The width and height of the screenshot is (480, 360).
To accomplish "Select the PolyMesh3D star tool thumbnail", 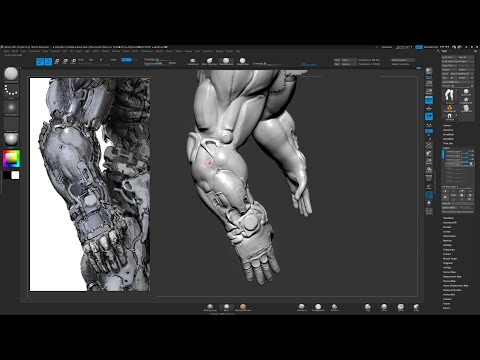I will tap(466, 99).
